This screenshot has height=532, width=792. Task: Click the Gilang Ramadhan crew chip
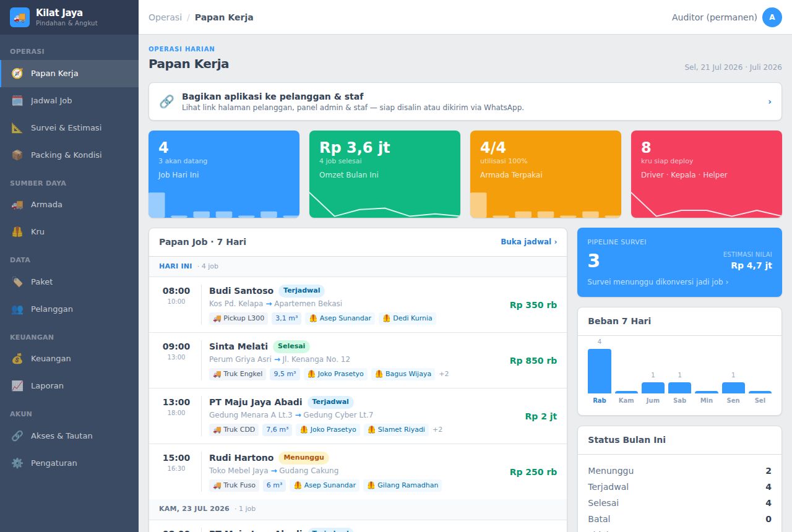pyautogui.click(x=403, y=486)
